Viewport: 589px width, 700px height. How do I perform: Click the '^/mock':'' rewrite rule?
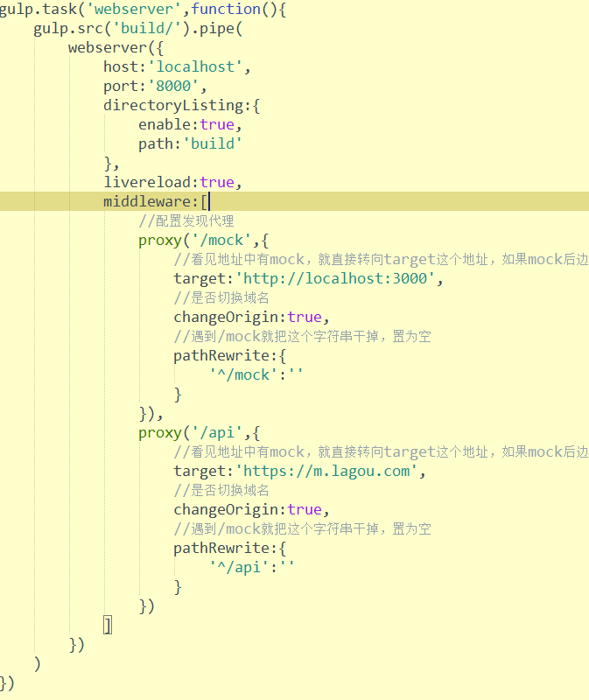click(x=256, y=374)
